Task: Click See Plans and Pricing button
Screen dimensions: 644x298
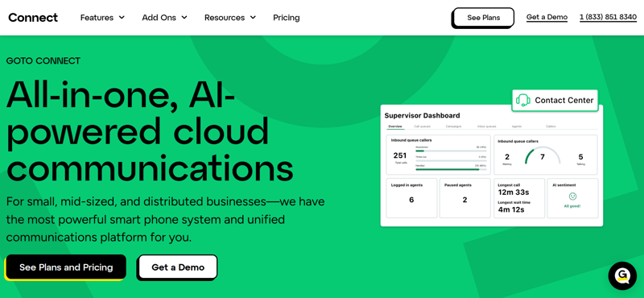Action: click(66, 267)
